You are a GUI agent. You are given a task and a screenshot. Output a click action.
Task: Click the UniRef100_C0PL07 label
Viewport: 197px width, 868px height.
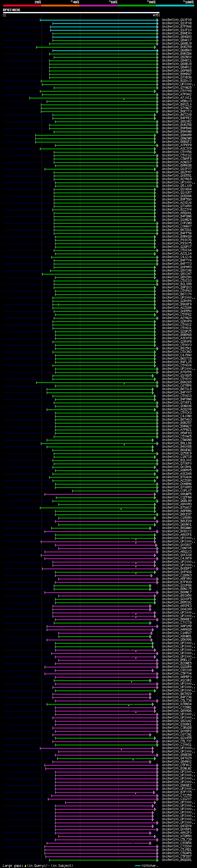click(x=177, y=491)
